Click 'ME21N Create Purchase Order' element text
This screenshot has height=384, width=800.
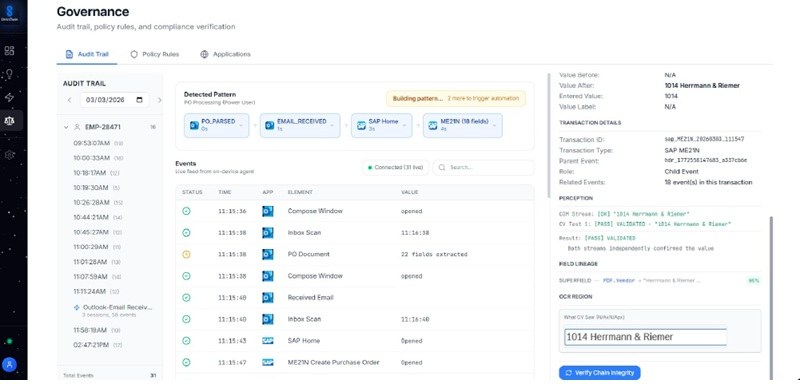(334, 362)
